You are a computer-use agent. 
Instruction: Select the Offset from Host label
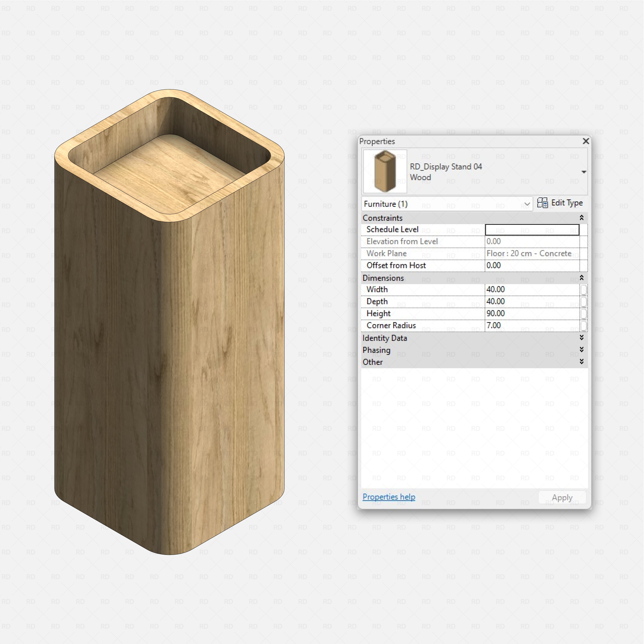(396, 266)
